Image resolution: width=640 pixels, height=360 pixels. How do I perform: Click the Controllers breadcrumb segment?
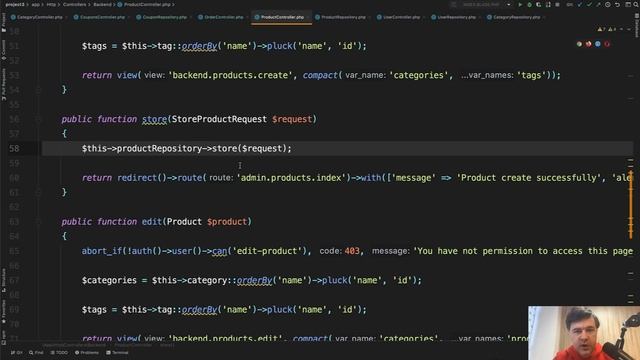click(x=75, y=4)
